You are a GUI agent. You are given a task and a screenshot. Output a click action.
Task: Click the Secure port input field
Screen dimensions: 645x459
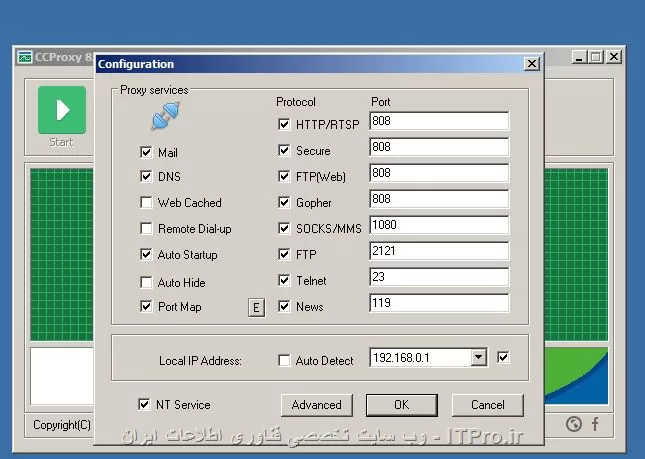click(439, 147)
